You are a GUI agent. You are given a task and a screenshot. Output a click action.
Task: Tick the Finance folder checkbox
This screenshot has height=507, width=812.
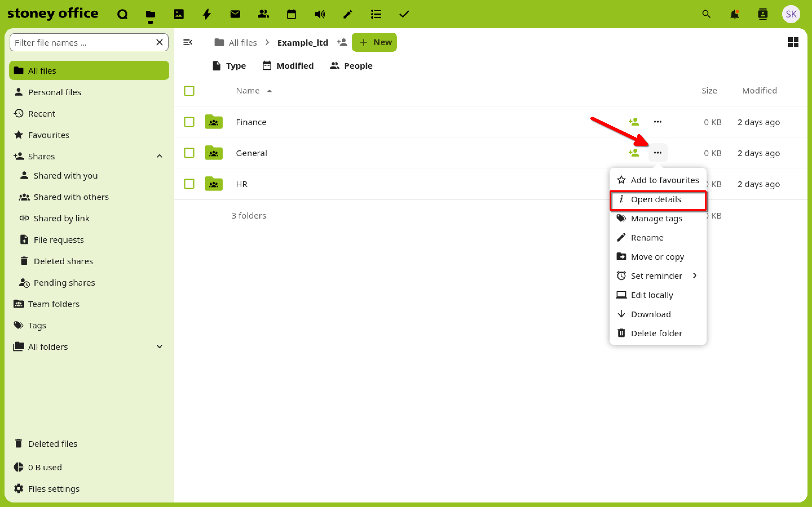tap(189, 122)
